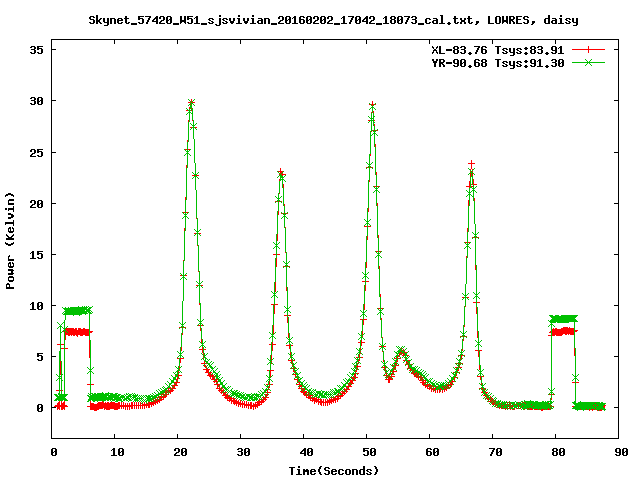Select the legend entry YR-90.68 Tsys:91.30
The image size is (640, 480).
(498, 63)
